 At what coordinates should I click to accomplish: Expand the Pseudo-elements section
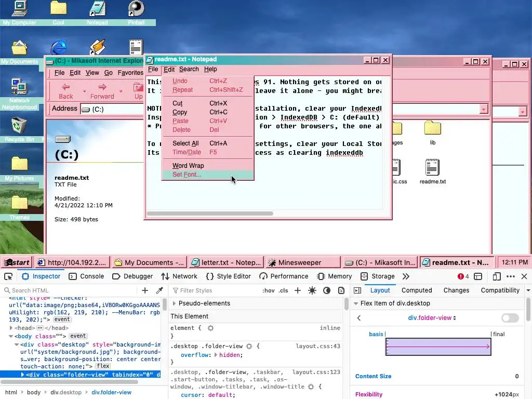174,303
